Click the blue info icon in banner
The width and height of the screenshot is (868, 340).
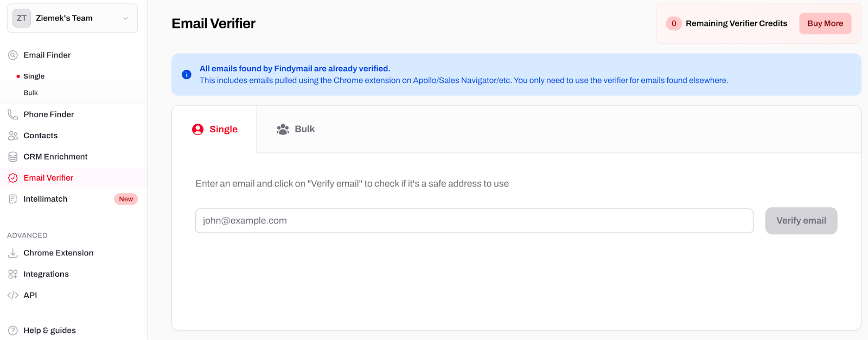(187, 75)
